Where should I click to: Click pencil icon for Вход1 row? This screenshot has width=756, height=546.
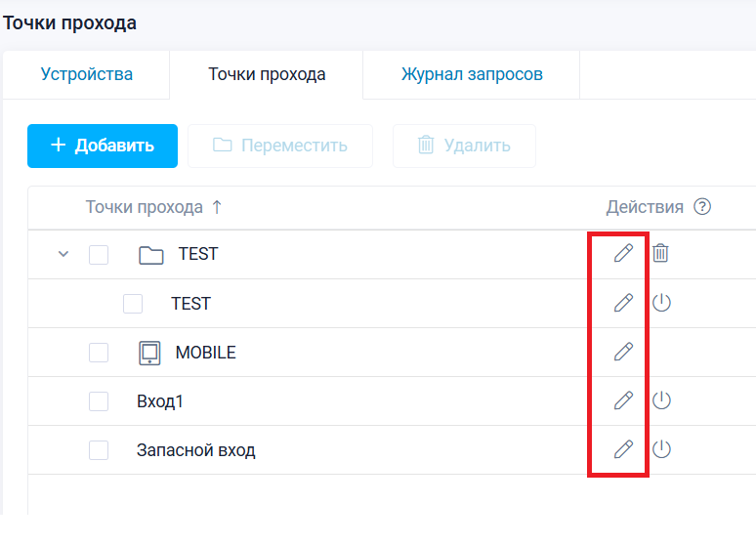tap(623, 400)
